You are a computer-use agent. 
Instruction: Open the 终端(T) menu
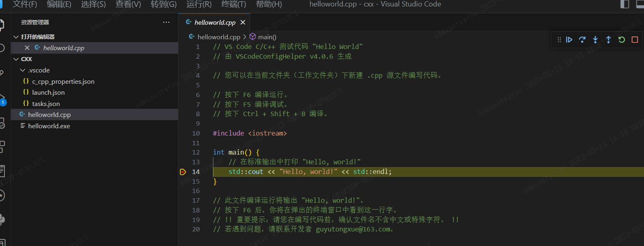(234, 4)
